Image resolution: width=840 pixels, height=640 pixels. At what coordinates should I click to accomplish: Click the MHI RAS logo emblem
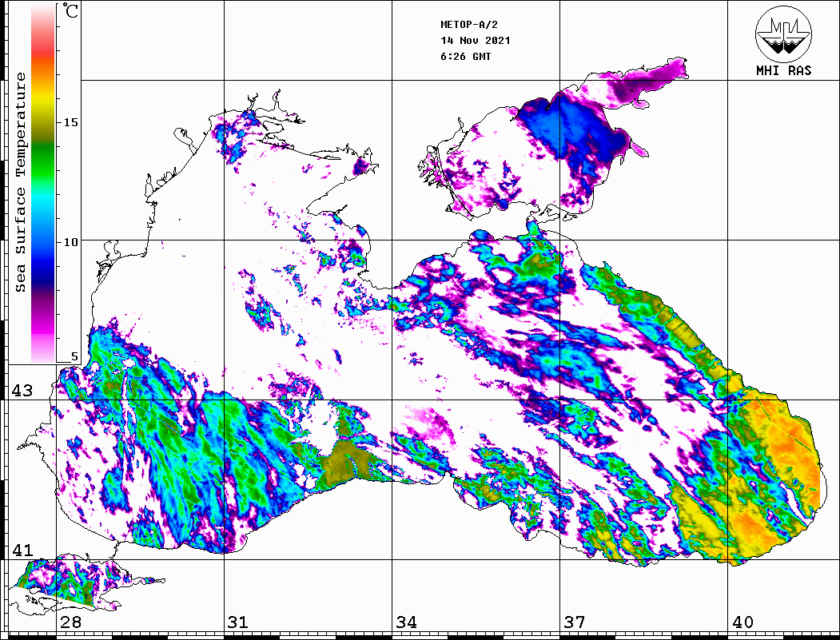[783, 34]
